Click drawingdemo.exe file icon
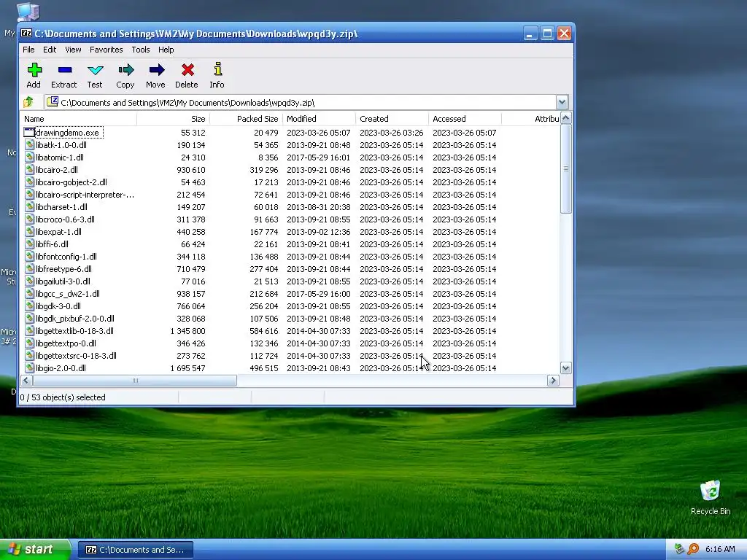 29,133
